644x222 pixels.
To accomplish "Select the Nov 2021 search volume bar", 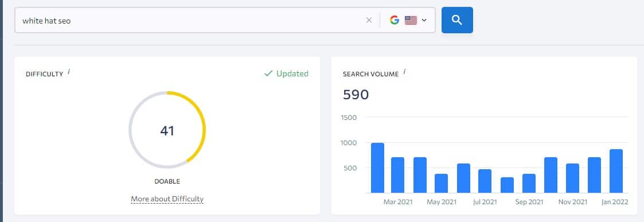I will click(x=572, y=178).
